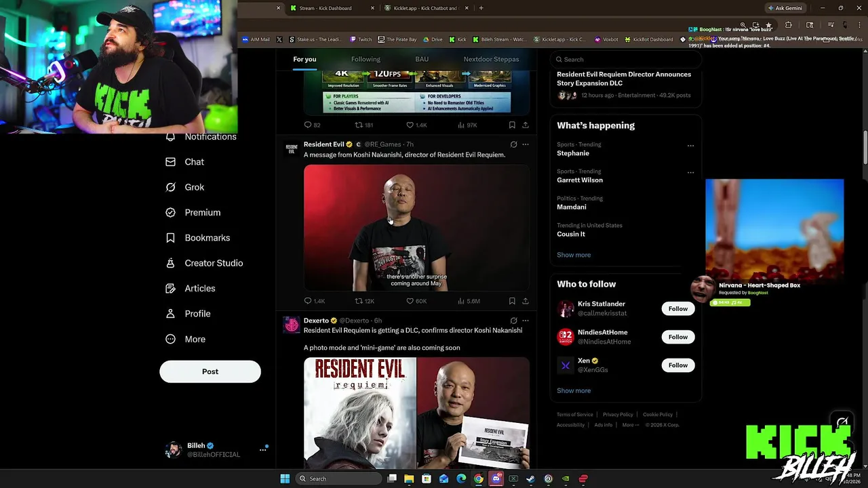Open the Chat envelope item in sidebar
The width and height of the screenshot is (868, 488).
click(185, 162)
